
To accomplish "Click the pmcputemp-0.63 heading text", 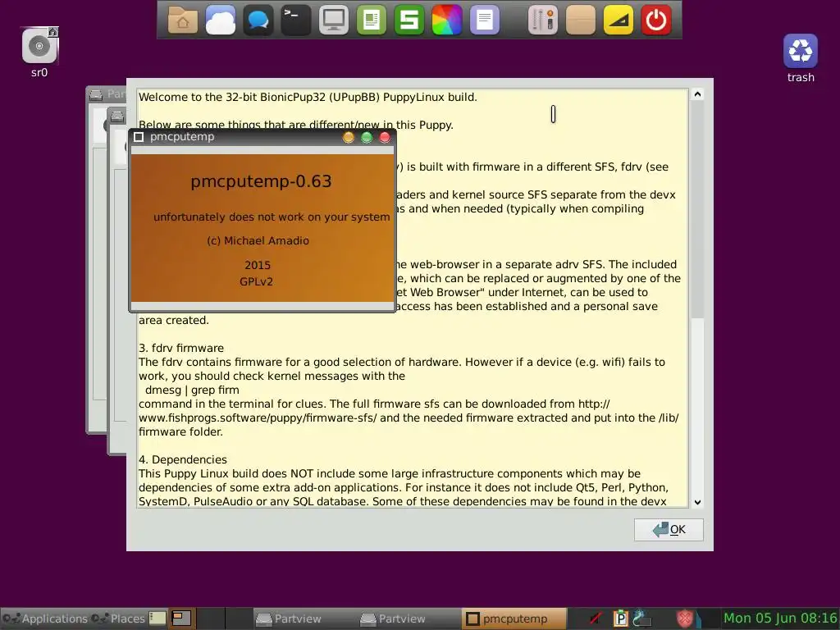I will click(x=262, y=181).
